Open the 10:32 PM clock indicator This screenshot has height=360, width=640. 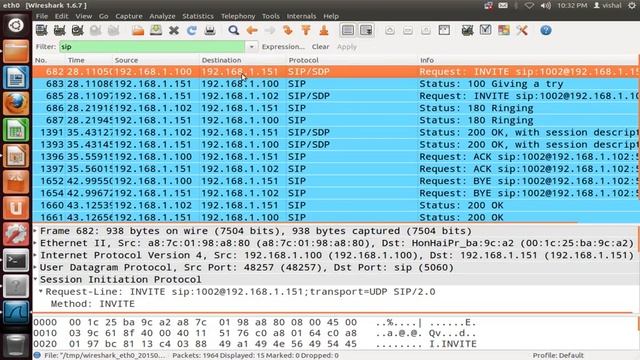pyautogui.click(x=572, y=5)
